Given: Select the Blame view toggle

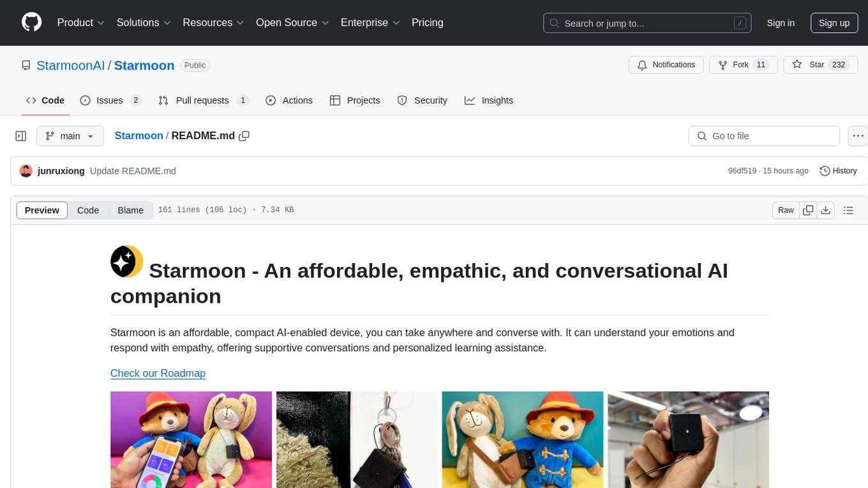Looking at the screenshot, I should click(x=130, y=210).
